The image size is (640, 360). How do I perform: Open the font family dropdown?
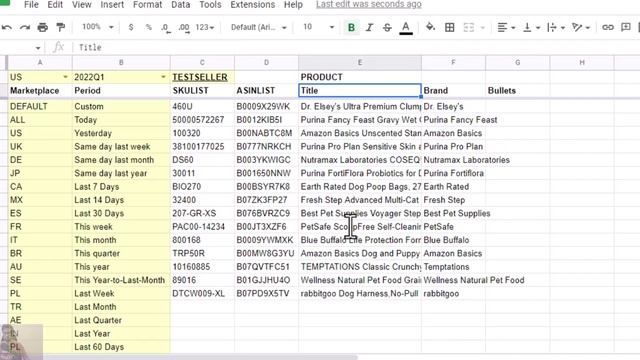point(259,27)
